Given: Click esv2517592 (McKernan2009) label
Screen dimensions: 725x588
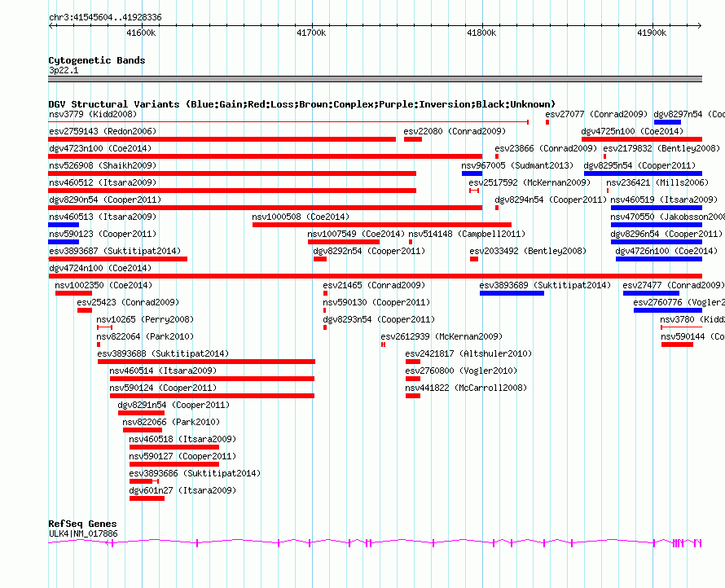Looking at the screenshot, I should point(529,182).
